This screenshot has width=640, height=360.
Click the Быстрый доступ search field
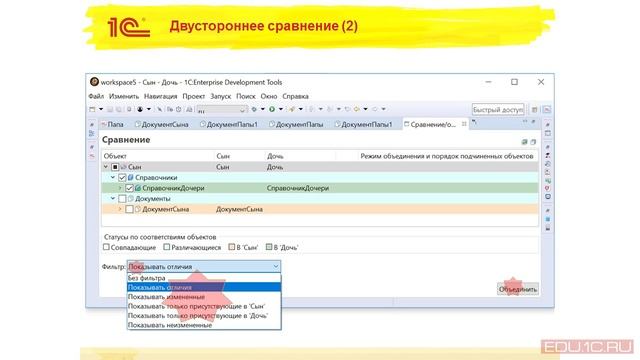click(x=498, y=109)
